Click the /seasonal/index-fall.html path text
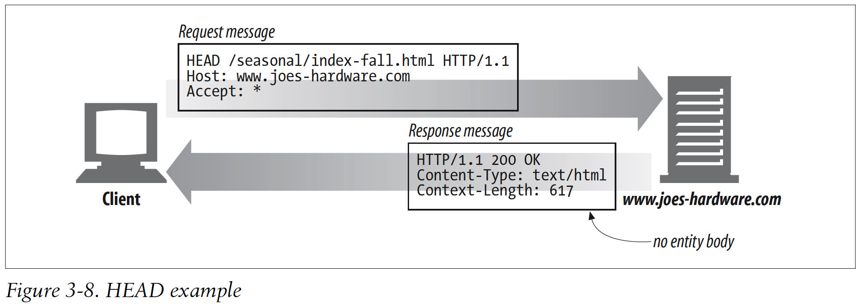Viewport: 868px width, 304px height. [x=331, y=61]
